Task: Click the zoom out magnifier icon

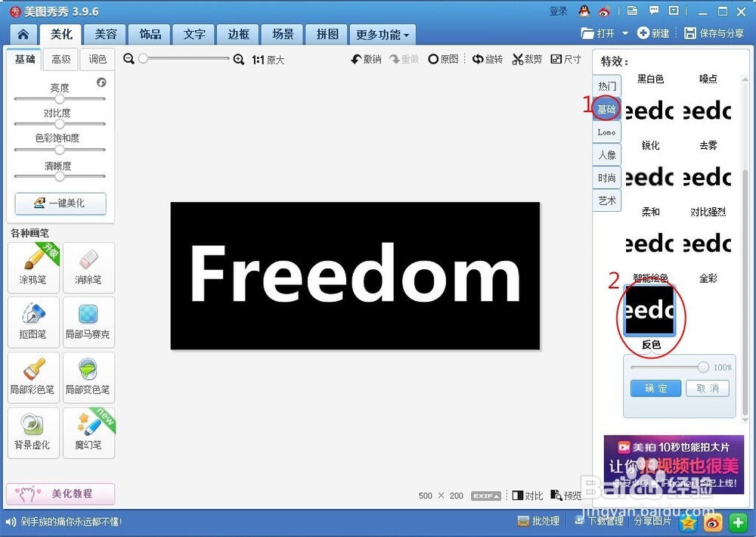Action: click(x=129, y=59)
